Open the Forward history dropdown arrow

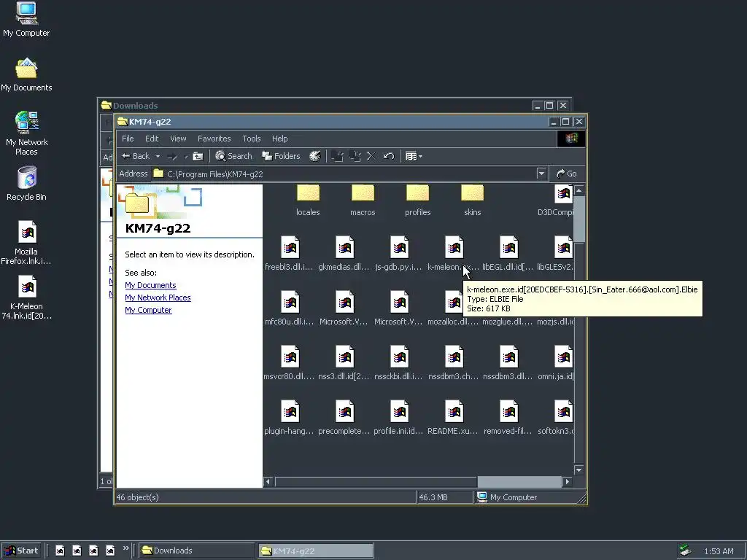[185, 156]
